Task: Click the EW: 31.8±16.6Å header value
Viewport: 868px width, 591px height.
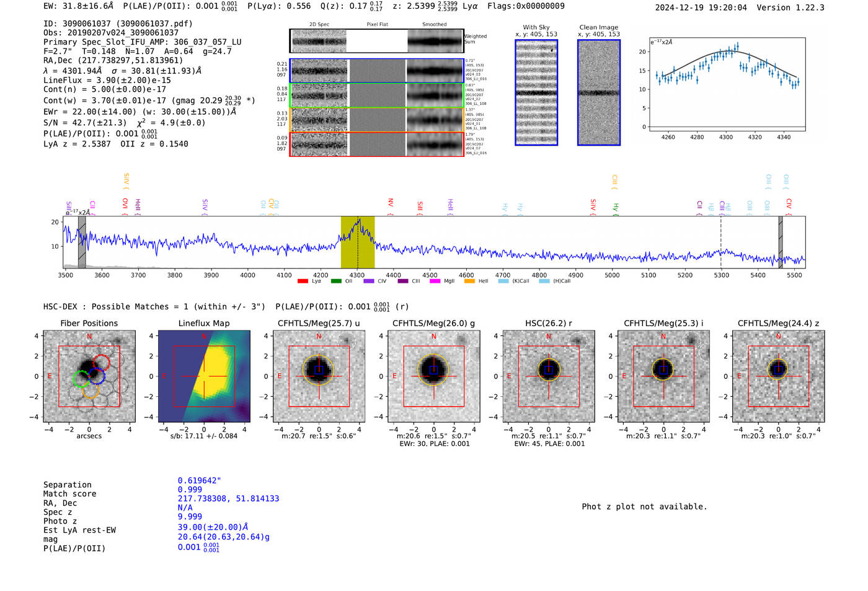Action: [x=79, y=6]
